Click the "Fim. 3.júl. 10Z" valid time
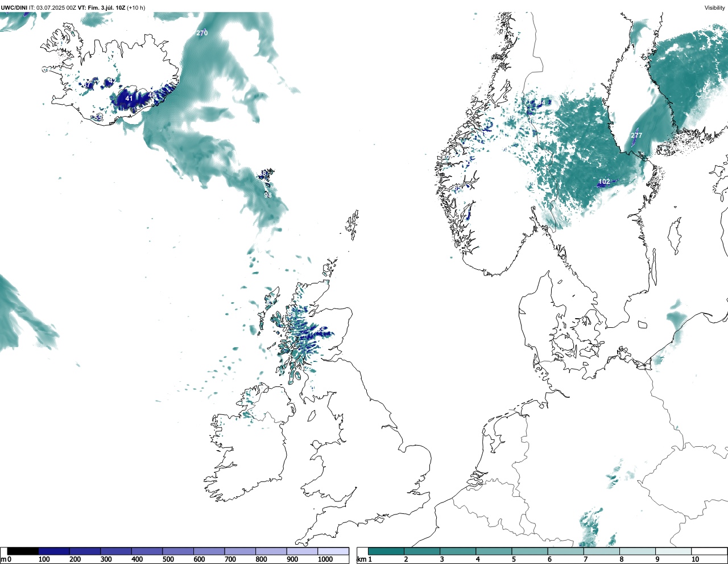The width and height of the screenshot is (728, 564). tap(106, 8)
